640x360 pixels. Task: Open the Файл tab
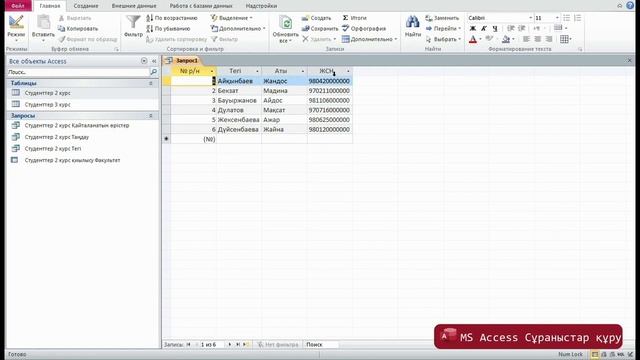point(18,6)
